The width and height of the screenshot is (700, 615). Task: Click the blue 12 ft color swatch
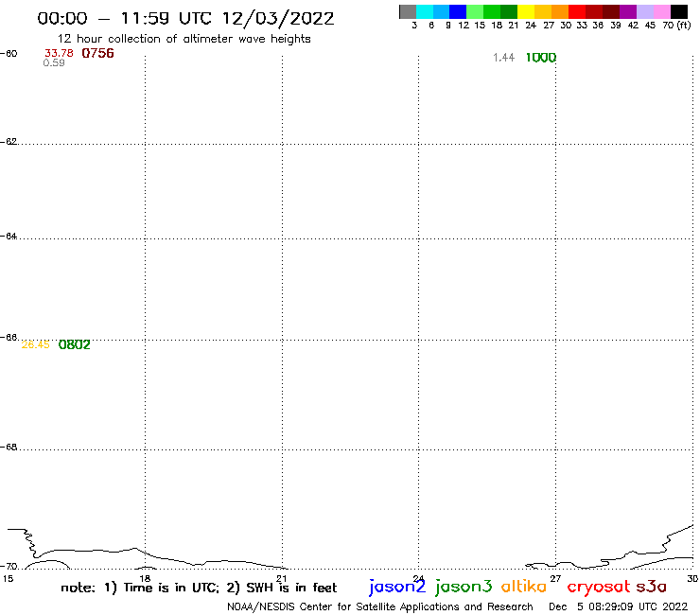point(458,11)
